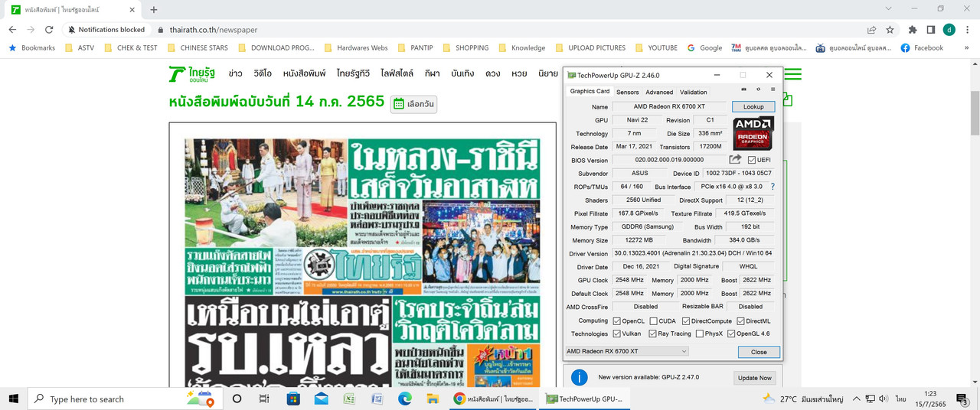Toggle the DirectCompute checkbox

(x=686, y=321)
